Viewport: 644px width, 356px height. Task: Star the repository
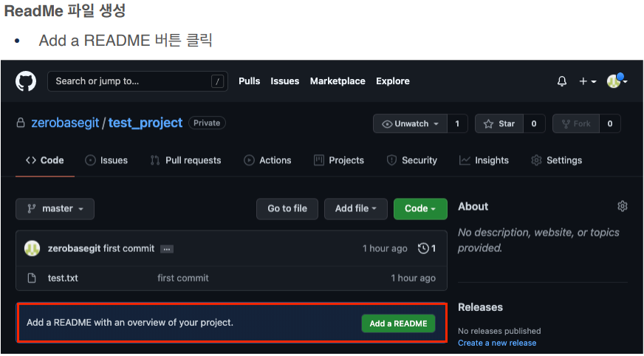pyautogui.click(x=499, y=123)
